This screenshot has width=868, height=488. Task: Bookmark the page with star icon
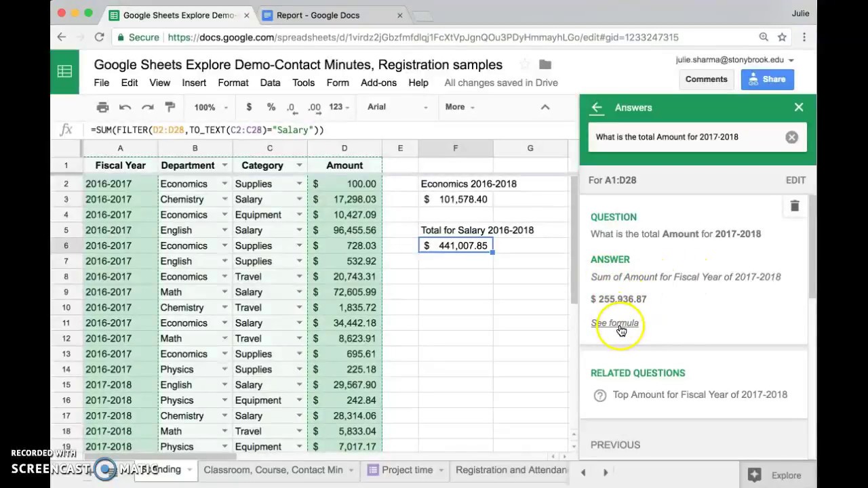pyautogui.click(x=782, y=37)
